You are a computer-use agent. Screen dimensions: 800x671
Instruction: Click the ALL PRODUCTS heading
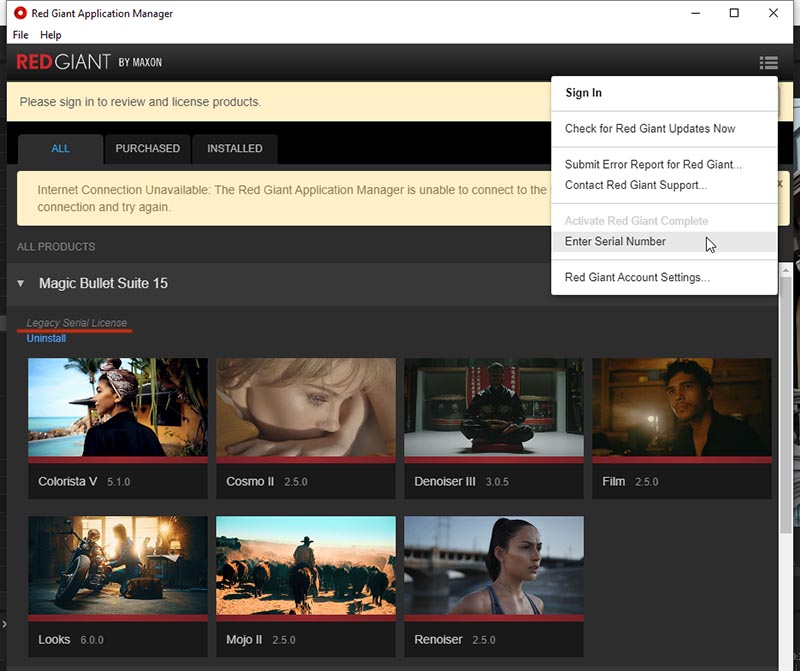pyautogui.click(x=56, y=247)
